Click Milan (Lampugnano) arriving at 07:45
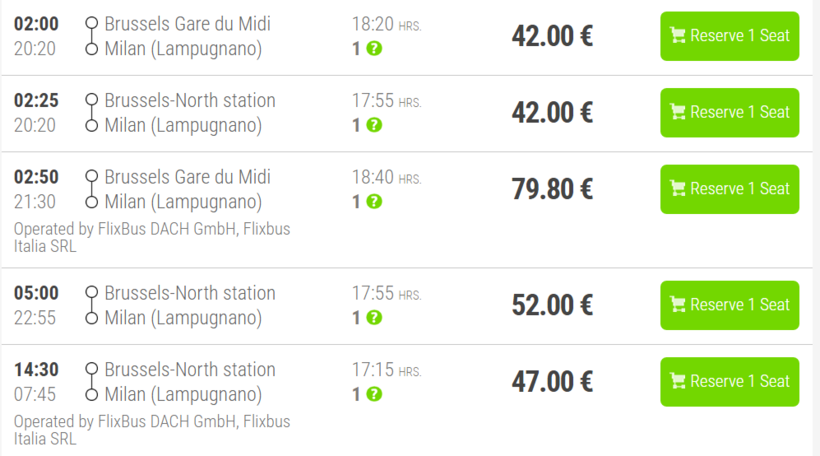Viewport: 820px width, 456px height. tap(183, 394)
